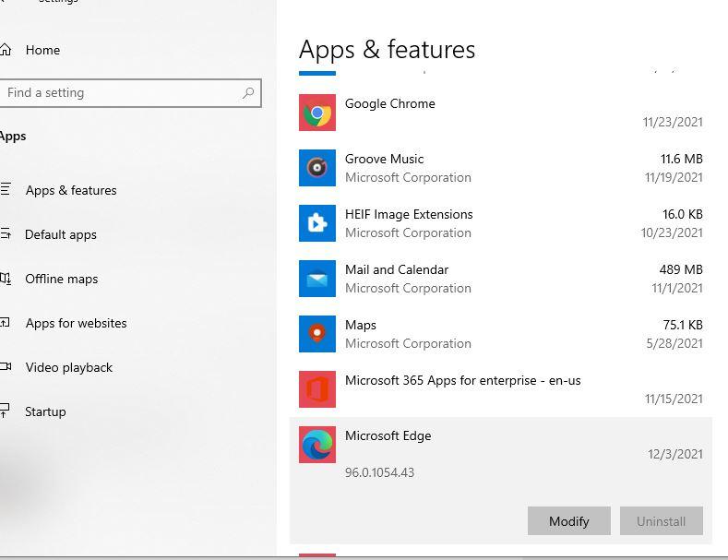This screenshot has width=728, height=560.
Task: Open Apps for websites settings
Action: [x=77, y=323]
